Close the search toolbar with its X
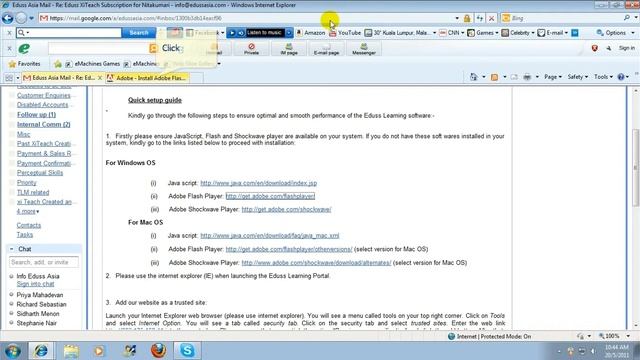 point(9,33)
